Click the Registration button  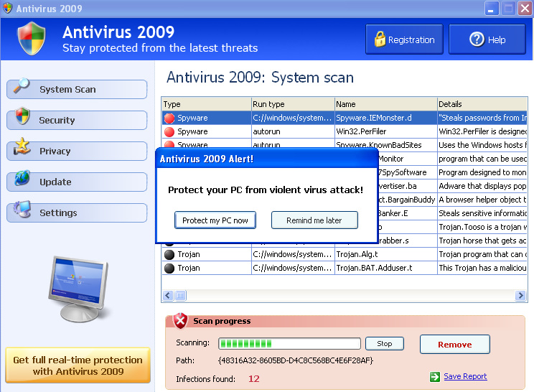(404, 39)
